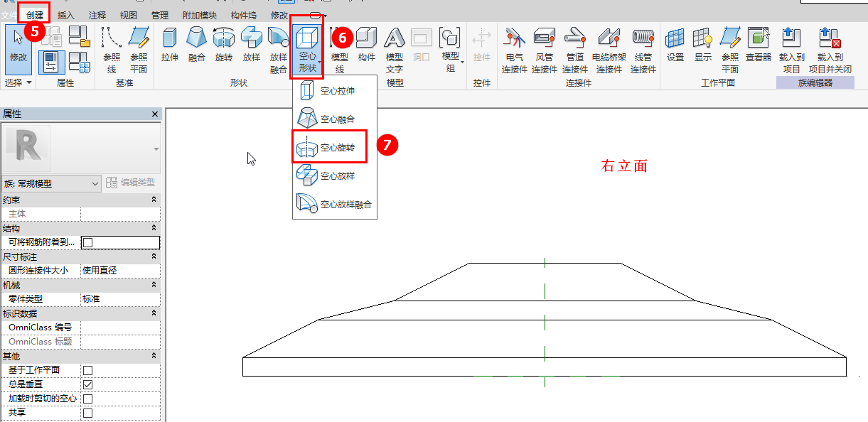Select 空心放样融合 in the dropdown menu
The image size is (868, 422).
[x=334, y=205]
